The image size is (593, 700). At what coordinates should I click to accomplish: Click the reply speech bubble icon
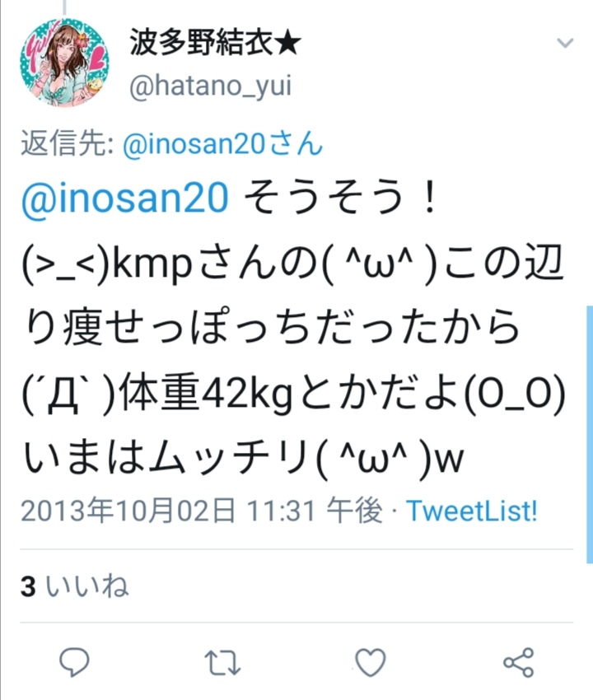[x=75, y=661]
